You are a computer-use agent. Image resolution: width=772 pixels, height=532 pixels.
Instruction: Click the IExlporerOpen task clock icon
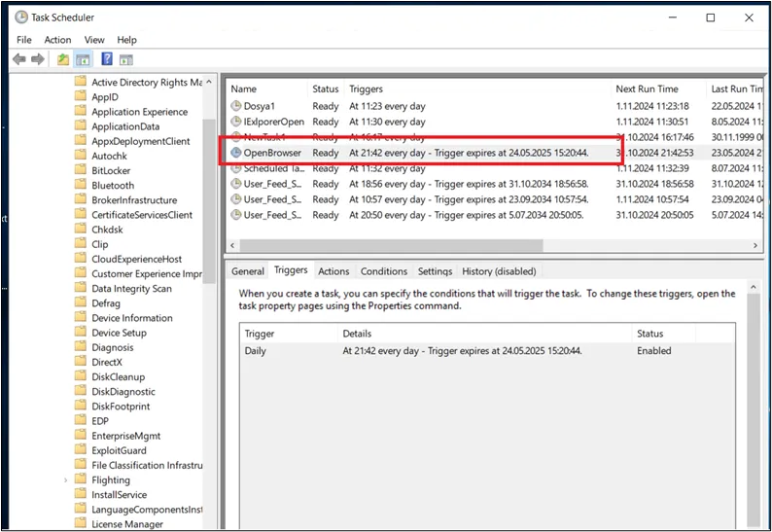coord(236,122)
